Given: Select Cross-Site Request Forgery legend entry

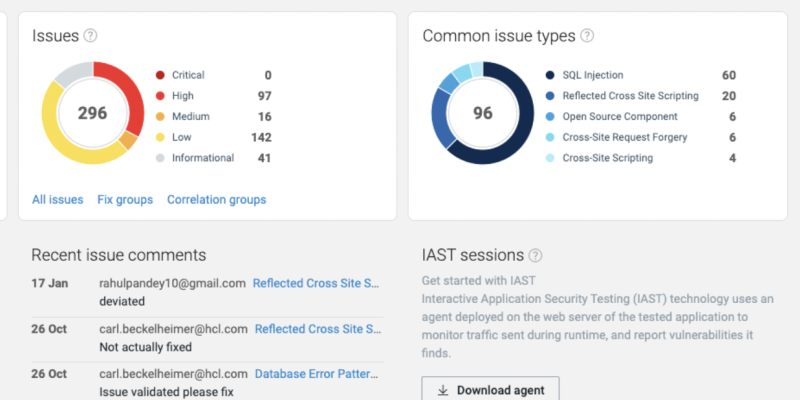Looking at the screenshot, I should tap(625, 137).
